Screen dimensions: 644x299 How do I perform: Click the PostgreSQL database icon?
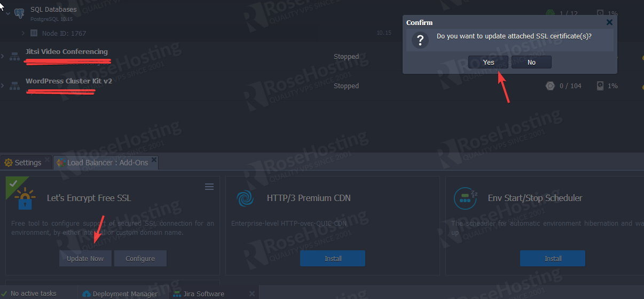click(x=19, y=13)
